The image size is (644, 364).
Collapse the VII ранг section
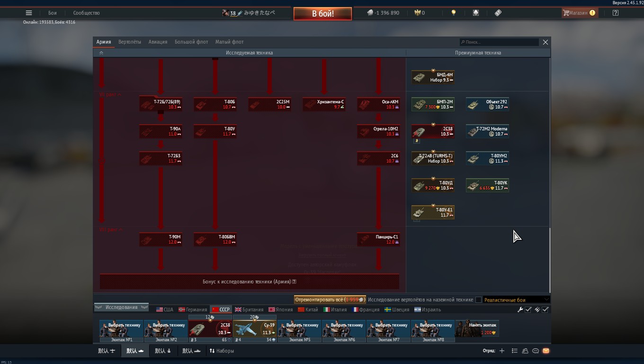tap(110, 95)
